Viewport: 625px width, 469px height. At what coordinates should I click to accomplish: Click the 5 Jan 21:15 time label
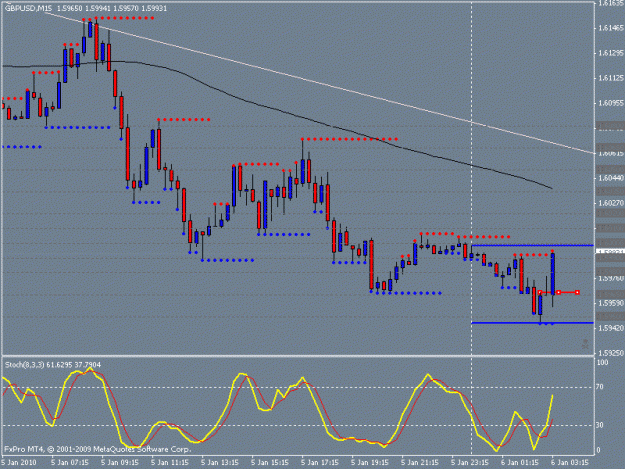[x=420, y=463]
